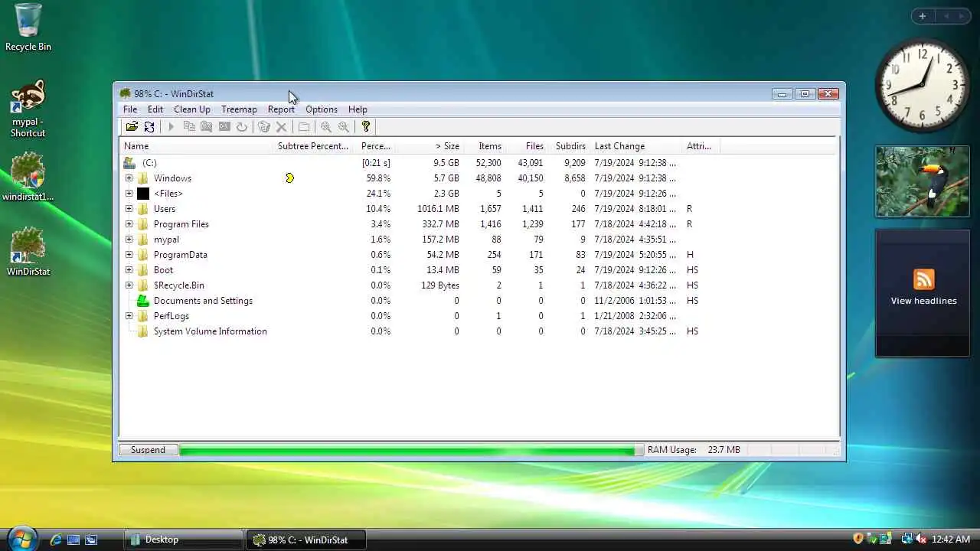Click the network connection tray icon
Viewport: 980px width, 551px height.
pyautogui.click(x=906, y=540)
